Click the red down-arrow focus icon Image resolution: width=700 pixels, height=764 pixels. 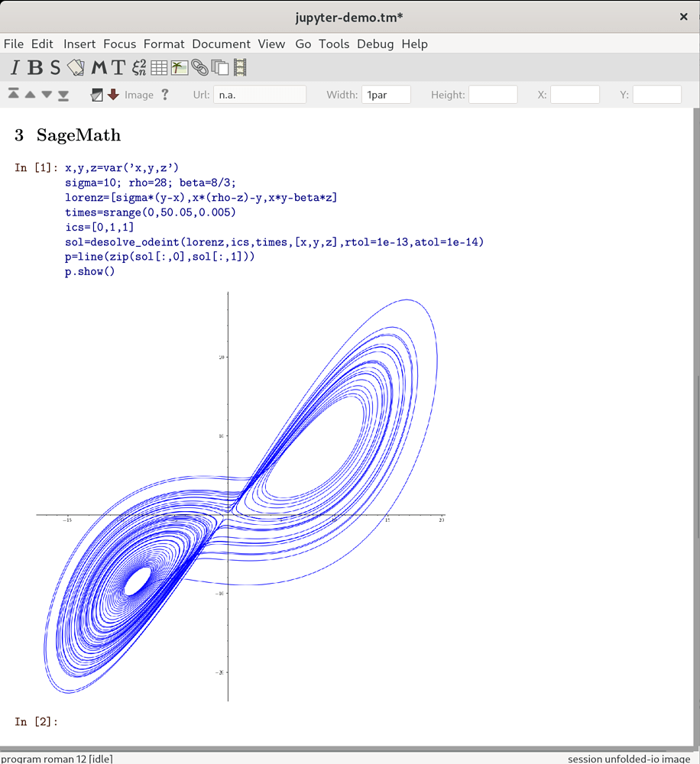pyautogui.click(x=113, y=95)
